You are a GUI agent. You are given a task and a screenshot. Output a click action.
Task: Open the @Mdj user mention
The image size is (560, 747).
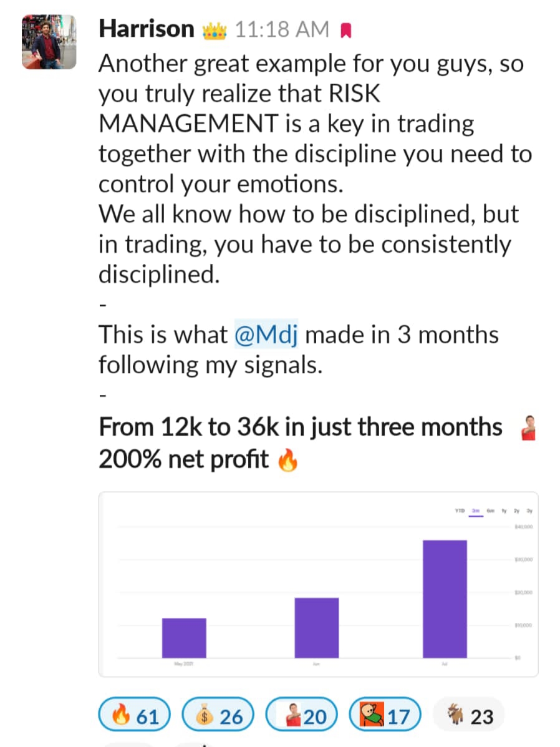click(266, 334)
